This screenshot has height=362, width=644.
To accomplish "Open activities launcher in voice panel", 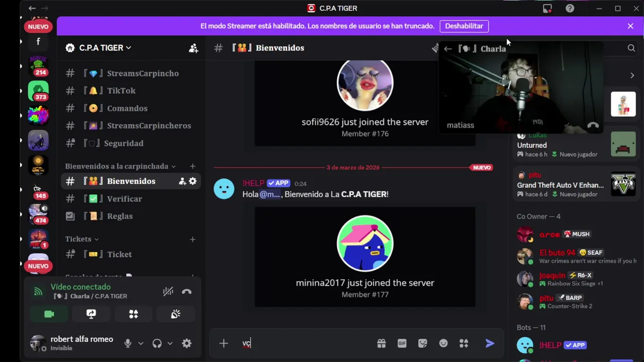I will click(133, 314).
